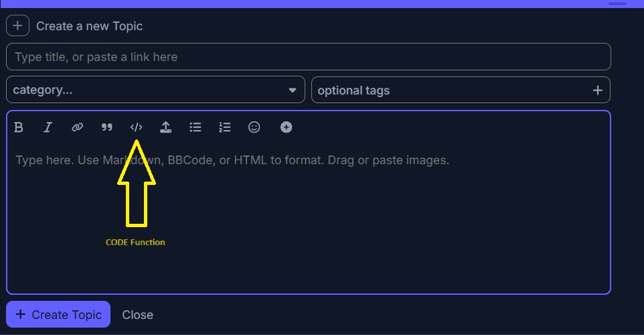
Task: Start a numbered list
Action: tap(225, 127)
